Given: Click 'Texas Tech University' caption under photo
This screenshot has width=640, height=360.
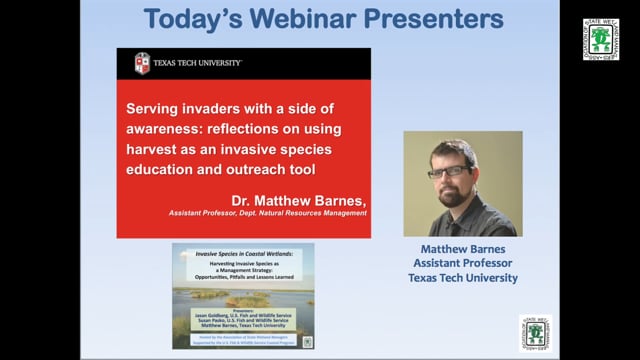Looking at the screenshot, I should [x=463, y=278].
